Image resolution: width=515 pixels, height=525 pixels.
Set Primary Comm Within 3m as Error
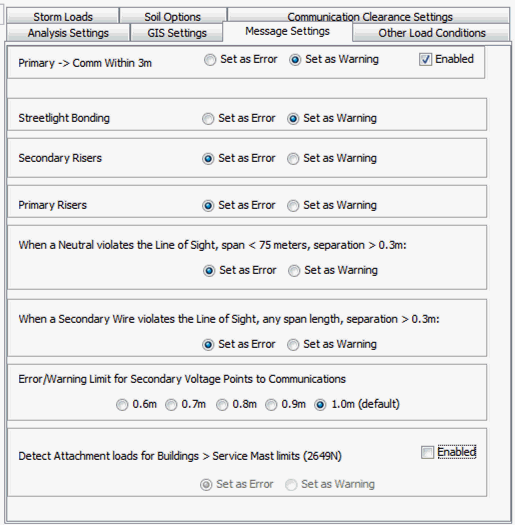[x=210, y=60]
